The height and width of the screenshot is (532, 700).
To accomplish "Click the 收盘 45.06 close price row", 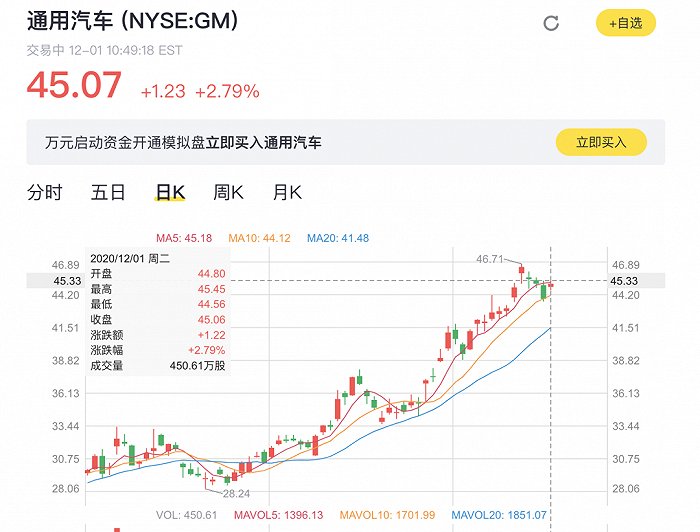I will coord(158,320).
